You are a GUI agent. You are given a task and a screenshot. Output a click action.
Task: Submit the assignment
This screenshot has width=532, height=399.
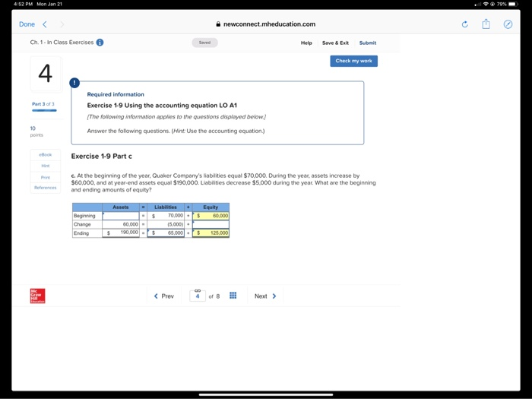[x=368, y=43]
